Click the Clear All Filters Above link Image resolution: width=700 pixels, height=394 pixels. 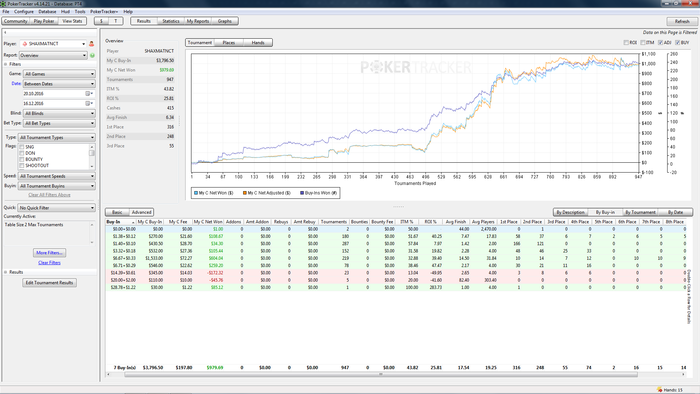(49, 195)
